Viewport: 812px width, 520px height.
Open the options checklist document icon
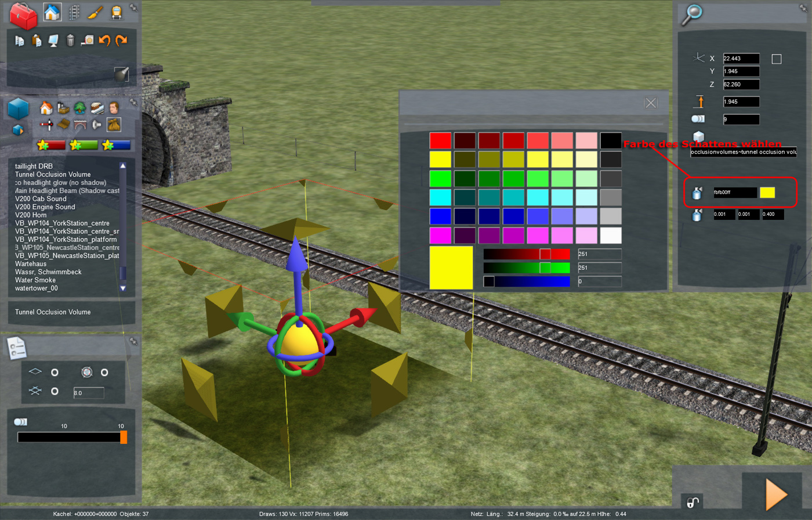[16, 347]
